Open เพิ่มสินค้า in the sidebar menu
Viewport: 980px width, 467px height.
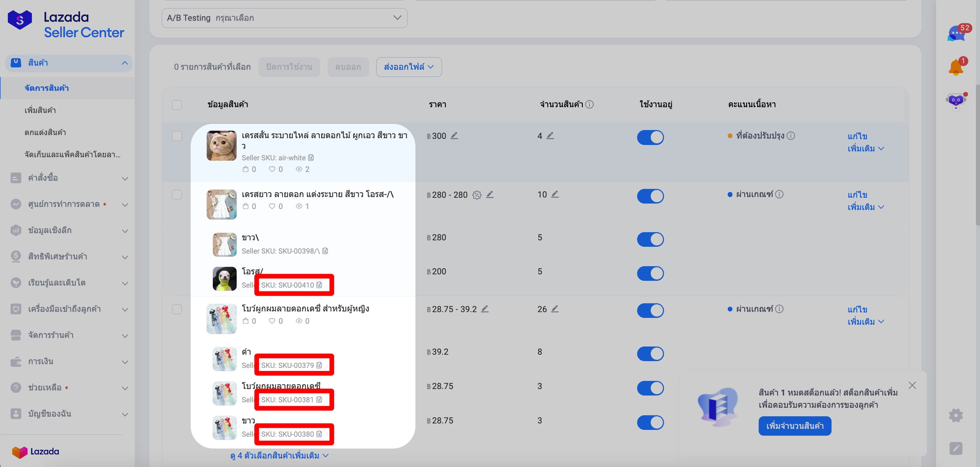pyautogui.click(x=40, y=110)
